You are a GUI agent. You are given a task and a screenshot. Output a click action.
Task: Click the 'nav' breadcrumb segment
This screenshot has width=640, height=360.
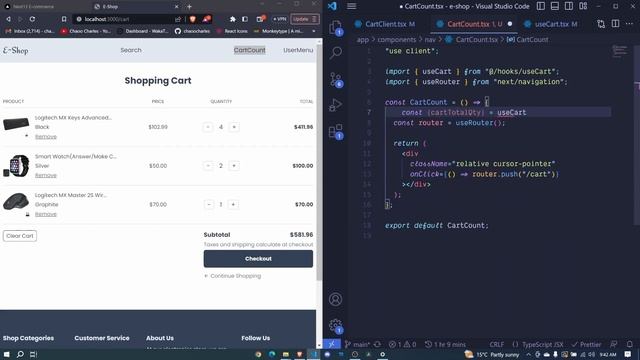coord(430,40)
